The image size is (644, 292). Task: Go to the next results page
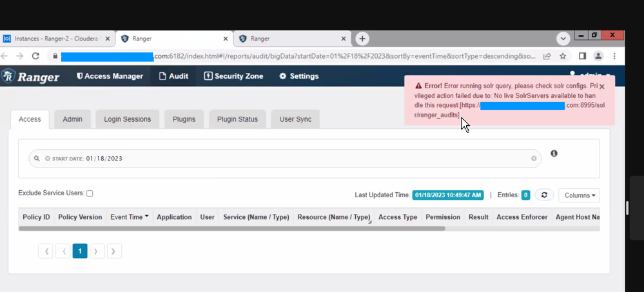pyautogui.click(x=97, y=251)
